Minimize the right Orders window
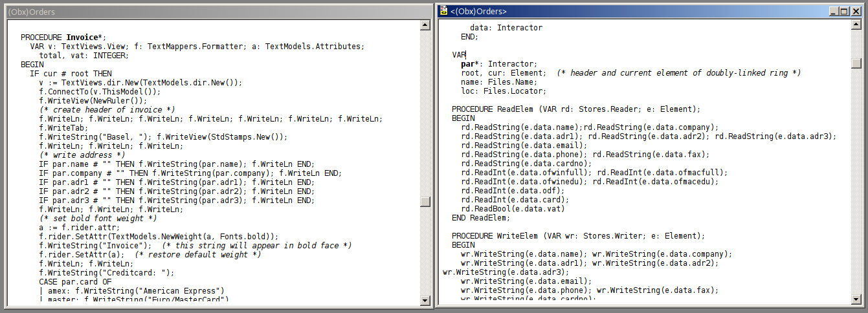 pos(832,11)
